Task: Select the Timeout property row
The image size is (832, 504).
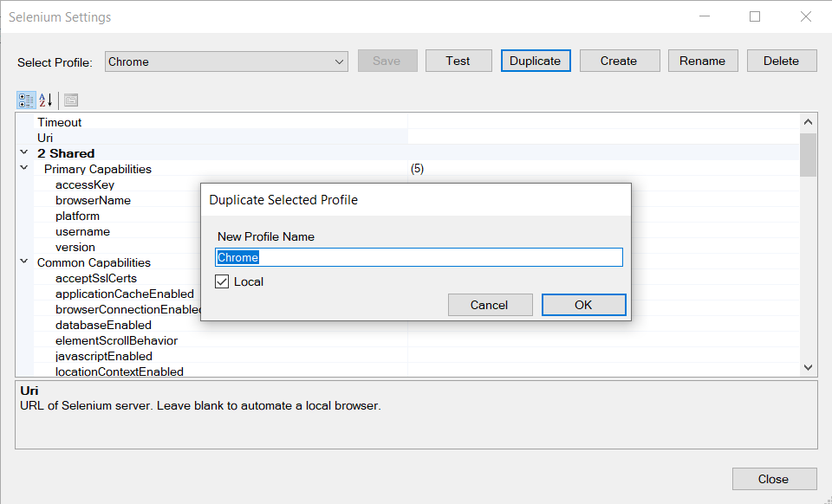Action: 407,122
